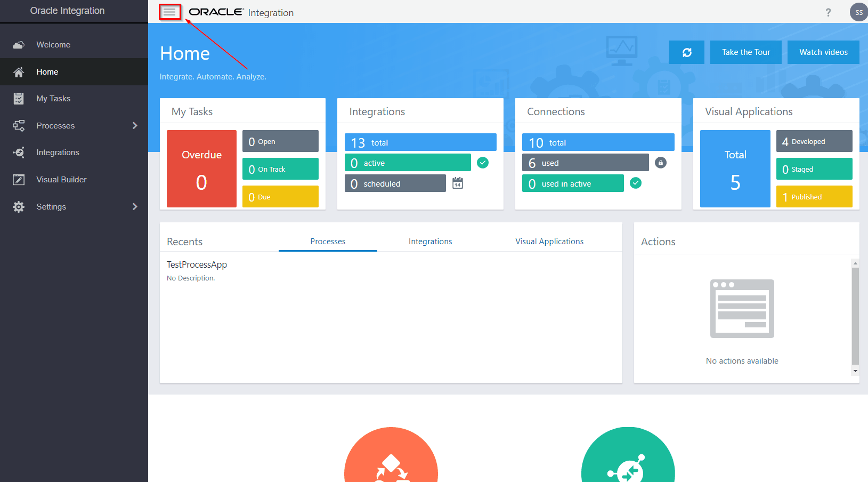Screen dimensions: 868x482
Task: Click the green integration circle icon
Action: coord(628,455)
